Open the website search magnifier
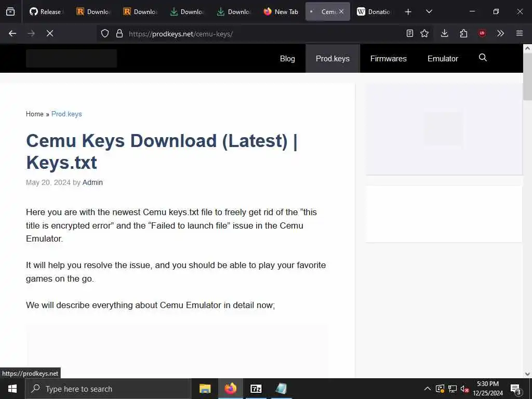 [x=483, y=58]
